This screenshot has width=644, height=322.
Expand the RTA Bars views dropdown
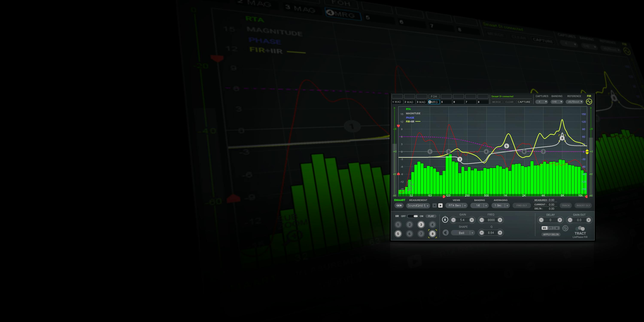click(x=457, y=205)
